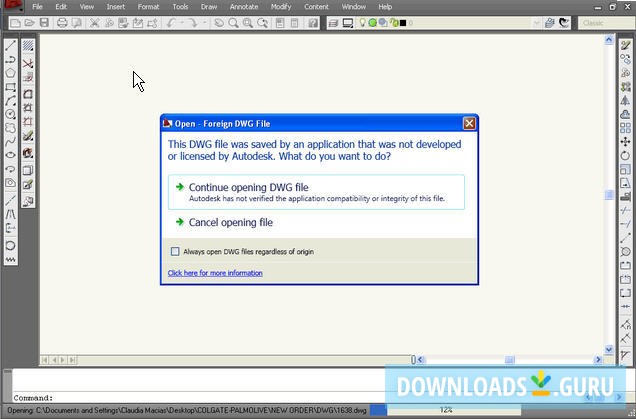Open the Help menu

385,7
